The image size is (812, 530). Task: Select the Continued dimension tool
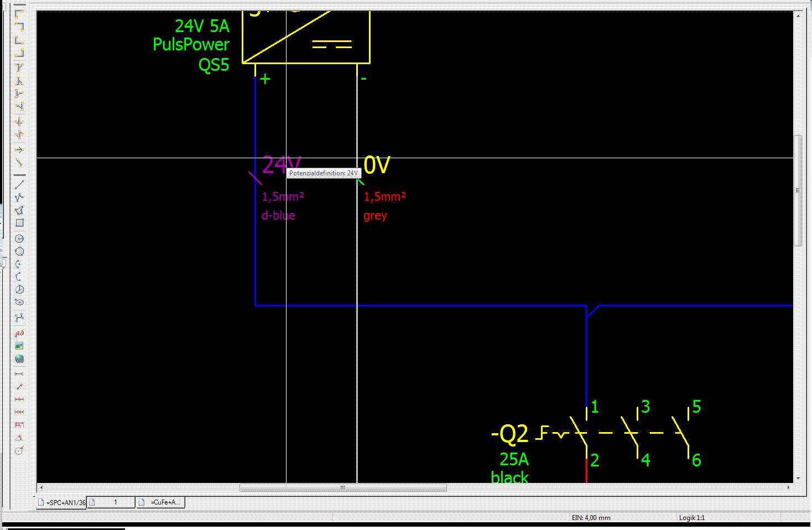(x=19, y=399)
